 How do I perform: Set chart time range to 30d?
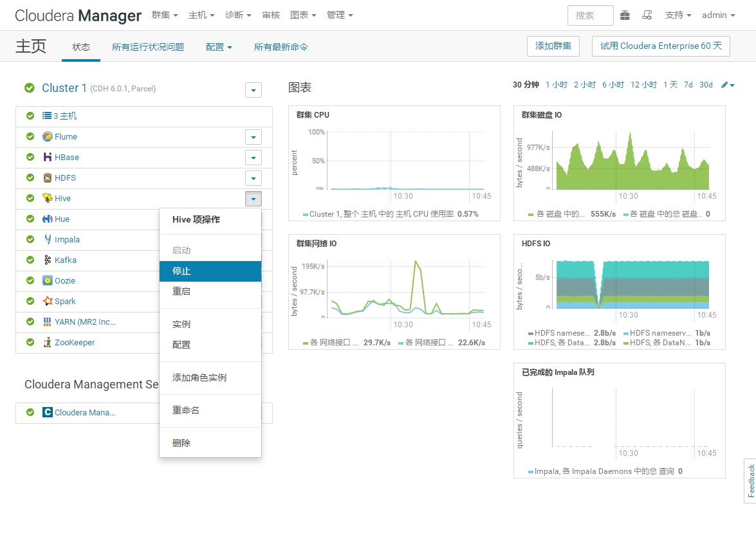[706, 85]
